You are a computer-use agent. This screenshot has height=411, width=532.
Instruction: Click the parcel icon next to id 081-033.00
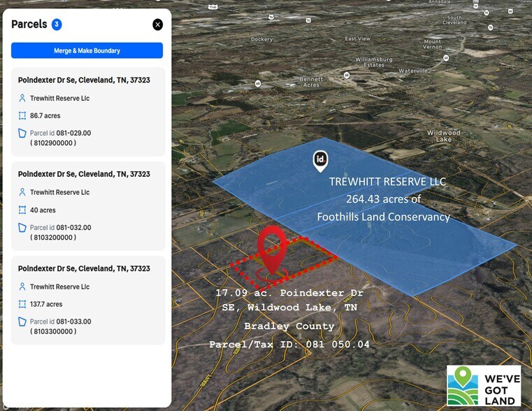pyautogui.click(x=22, y=322)
